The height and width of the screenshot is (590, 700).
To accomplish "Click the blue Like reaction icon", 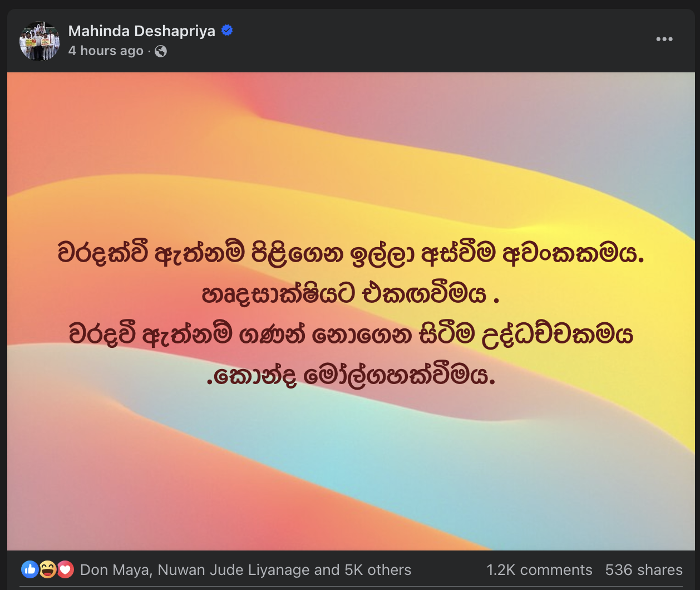I will [x=29, y=569].
